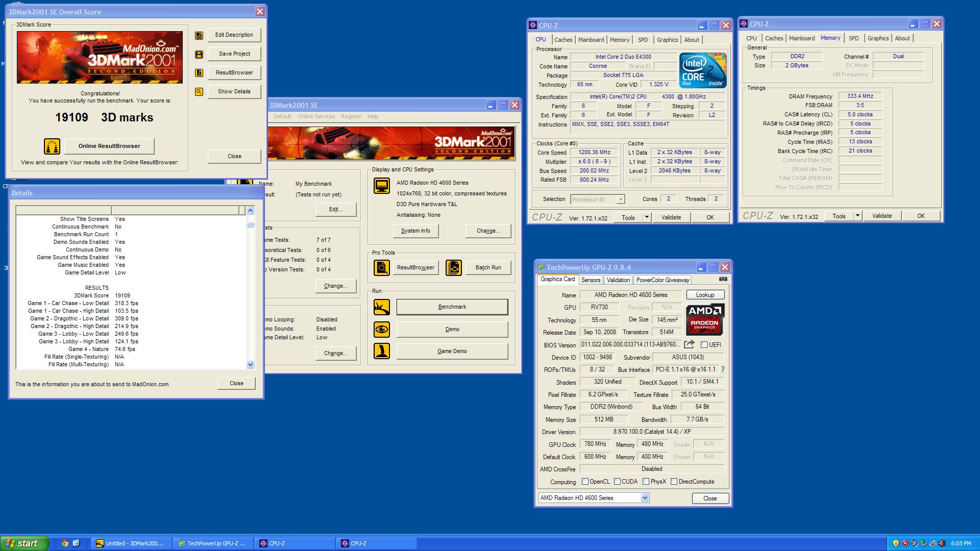Click the Details list scroll-up arrow
Screen dimensions: 980x551
click(250, 210)
